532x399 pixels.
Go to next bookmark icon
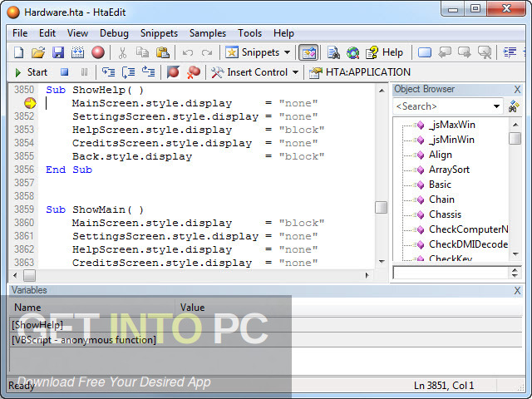464,52
